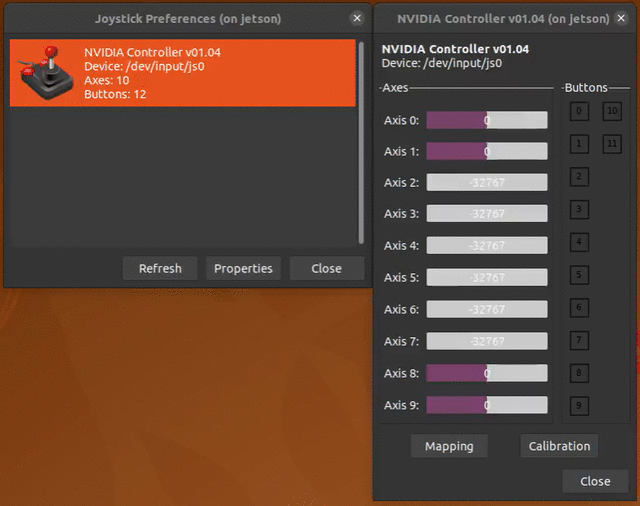The width and height of the screenshot is (640, 506).
Task: Close the Joystick Preferences dialog via Close button
Action: click(327, 268)
